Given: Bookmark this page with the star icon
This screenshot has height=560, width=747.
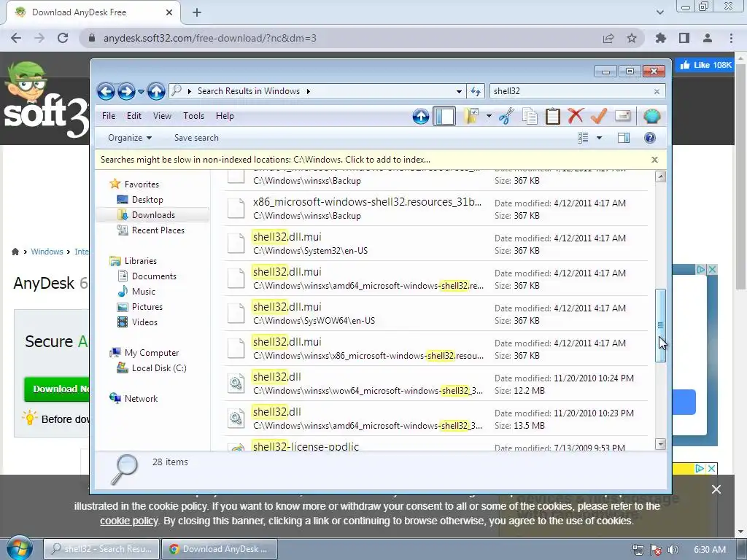Looking at the screenshot, I should (632, 38).
